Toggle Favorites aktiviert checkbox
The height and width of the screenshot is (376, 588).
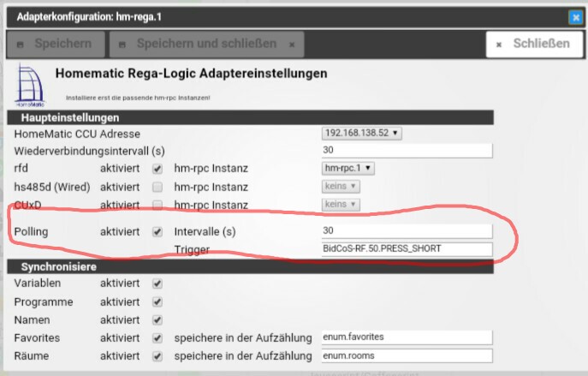click(x=157, y=338)
